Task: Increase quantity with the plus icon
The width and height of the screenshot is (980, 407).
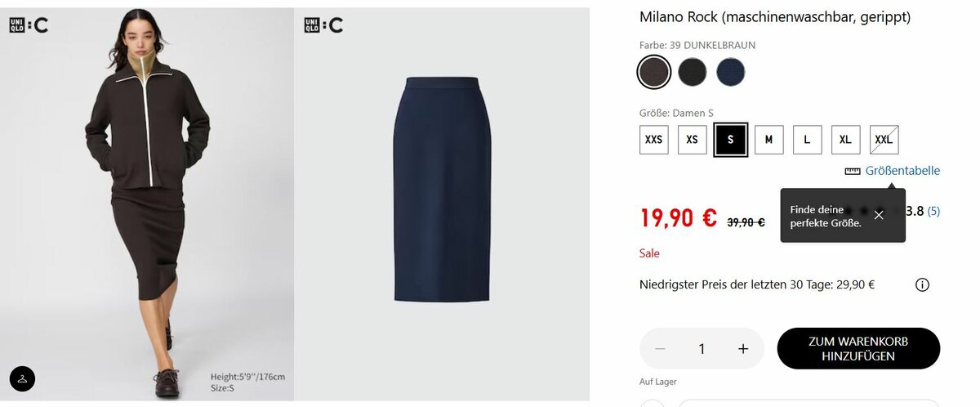Action: [743, 349]
